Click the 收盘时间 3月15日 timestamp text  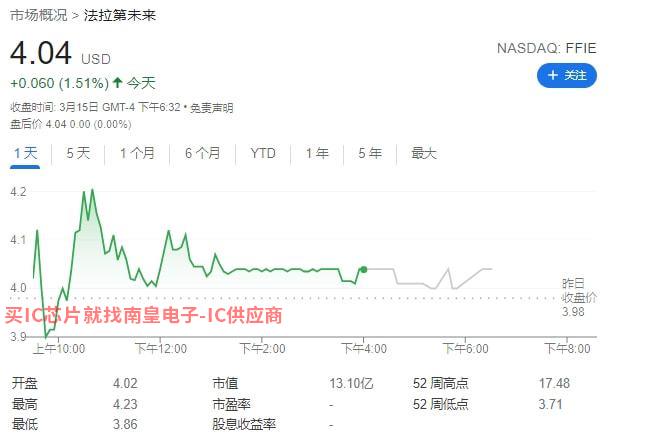(x=95, y=108)
